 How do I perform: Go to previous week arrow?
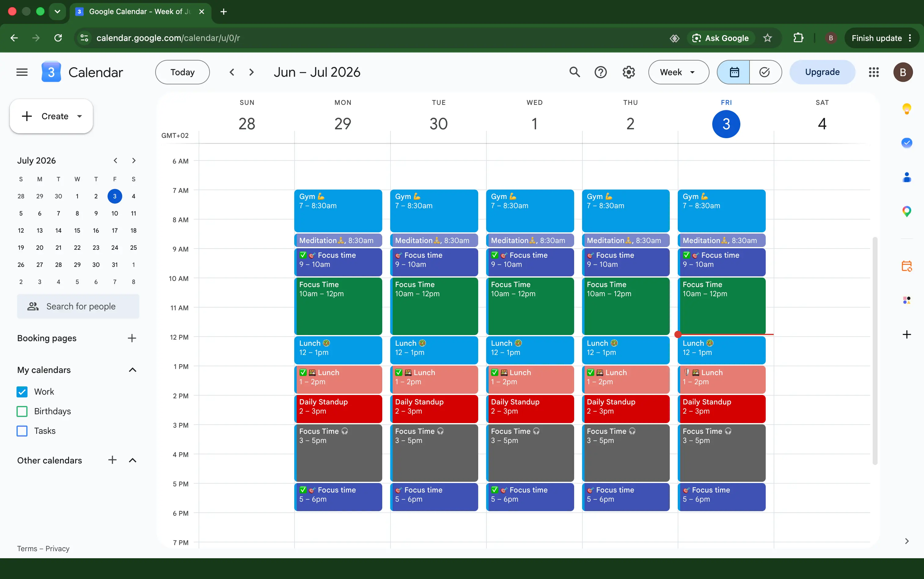[232, 72]
